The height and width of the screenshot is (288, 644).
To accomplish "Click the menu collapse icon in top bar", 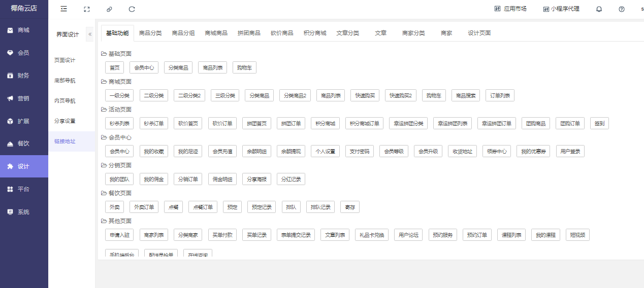I will [x=63, y=9].
